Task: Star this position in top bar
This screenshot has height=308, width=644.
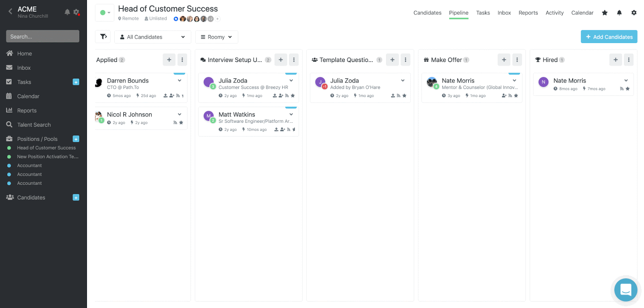Action: click(x=604, y=13)
